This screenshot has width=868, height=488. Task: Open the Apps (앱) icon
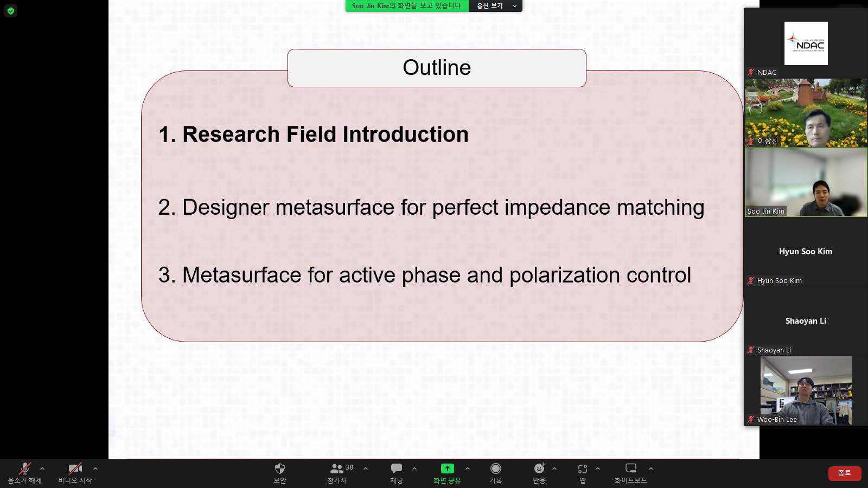(x=583, y=473)
